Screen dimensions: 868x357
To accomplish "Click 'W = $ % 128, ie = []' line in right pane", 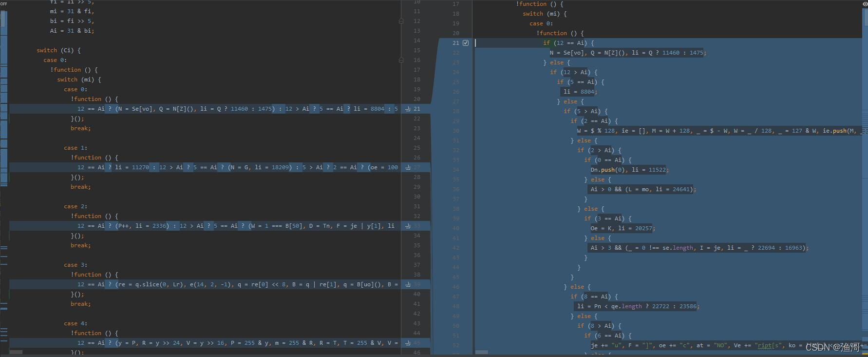I will tap(720, 131).
